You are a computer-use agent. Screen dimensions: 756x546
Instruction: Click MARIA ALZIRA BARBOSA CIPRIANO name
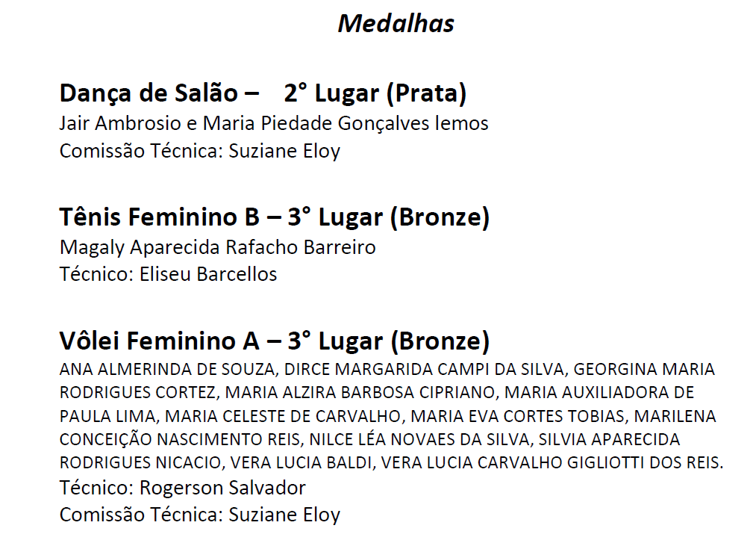(x=360, y=392)
